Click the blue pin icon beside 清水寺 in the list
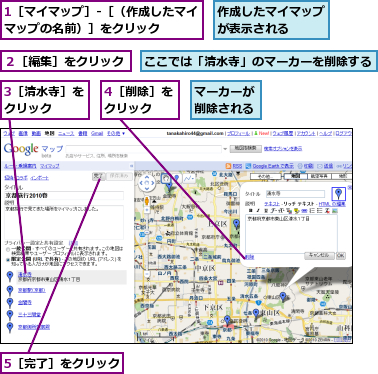The image size is (378, 374). pyautogui.click(x=10, y=276)
